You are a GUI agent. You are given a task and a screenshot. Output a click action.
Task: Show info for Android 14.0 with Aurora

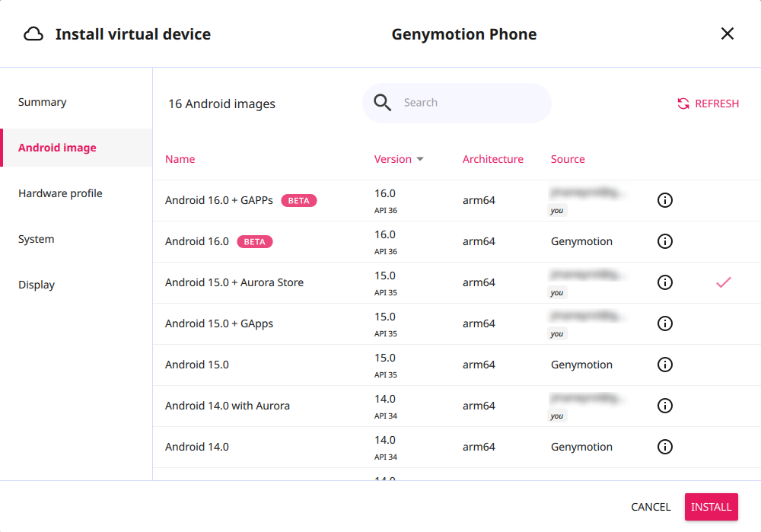pyautogui.click(x=664, y=406)
